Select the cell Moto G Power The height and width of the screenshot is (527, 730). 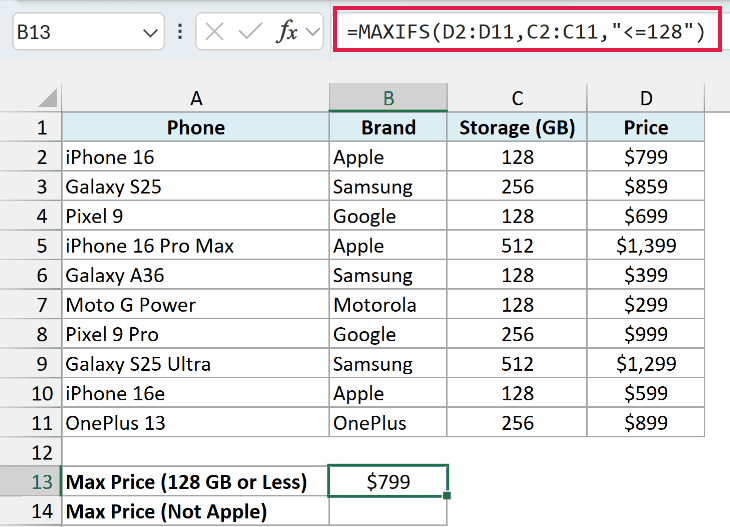tap(196, 304)
